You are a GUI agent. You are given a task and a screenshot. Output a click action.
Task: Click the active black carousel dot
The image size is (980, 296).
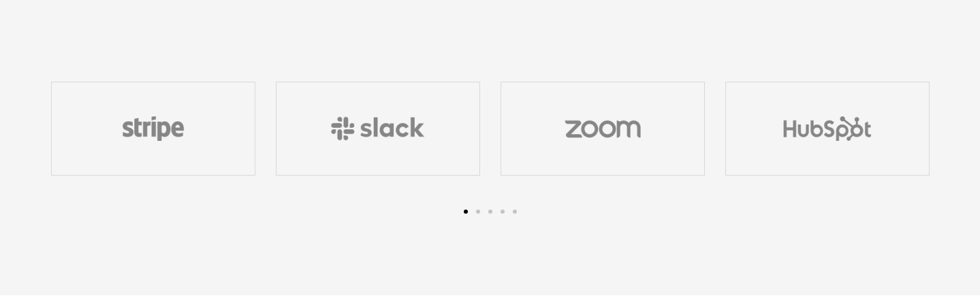(x=466, y=212)
